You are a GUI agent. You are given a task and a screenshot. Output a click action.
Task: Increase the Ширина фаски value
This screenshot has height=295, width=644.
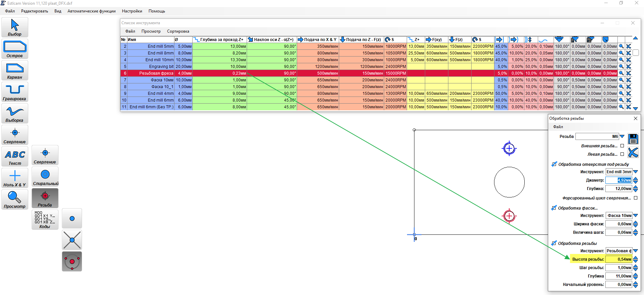pos(635,222)
